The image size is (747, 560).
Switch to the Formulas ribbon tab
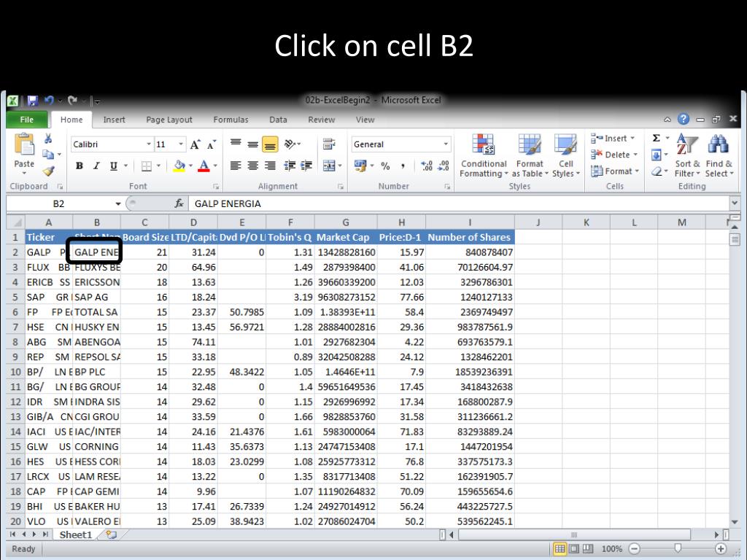tap(231, 120)
